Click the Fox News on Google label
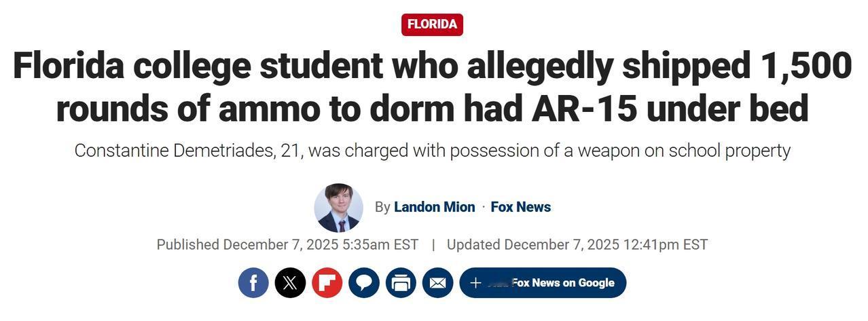 pyautogui.click(x=562, y=283)
